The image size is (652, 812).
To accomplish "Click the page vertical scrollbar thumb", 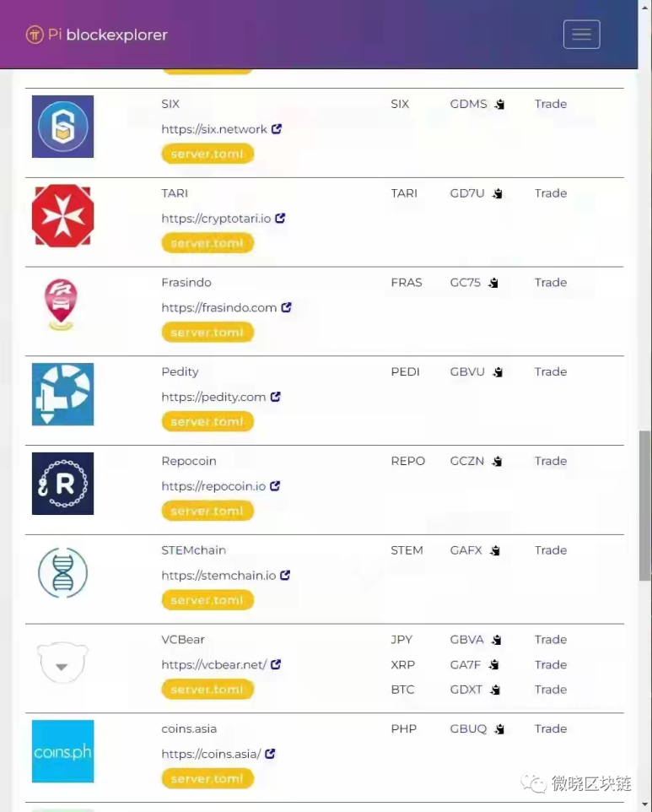I will (644, 506).
